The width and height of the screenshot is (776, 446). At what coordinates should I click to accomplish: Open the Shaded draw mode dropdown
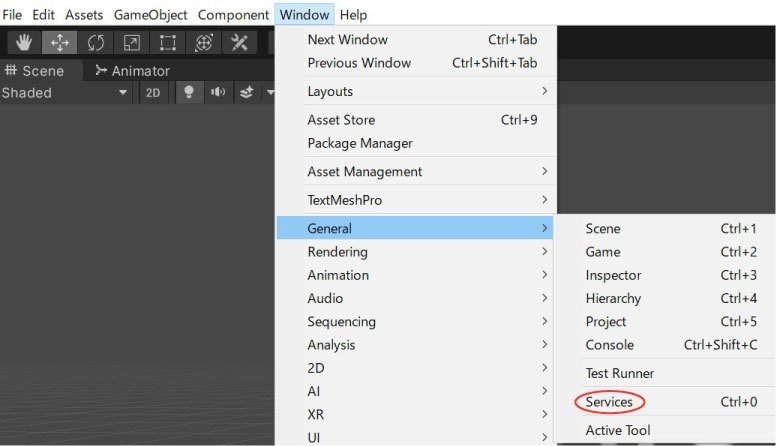[x=65, y=93]
